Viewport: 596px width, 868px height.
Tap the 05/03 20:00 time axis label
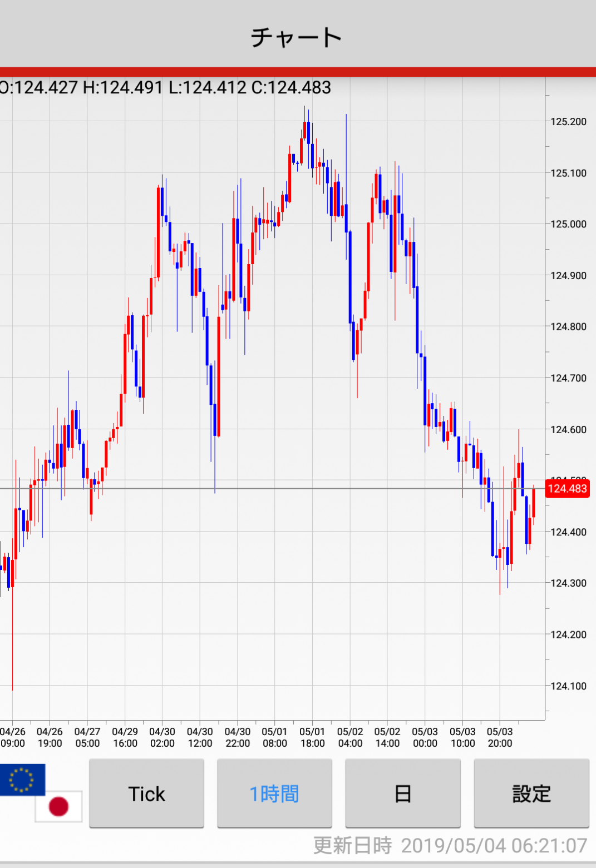(x=500, y=737)
